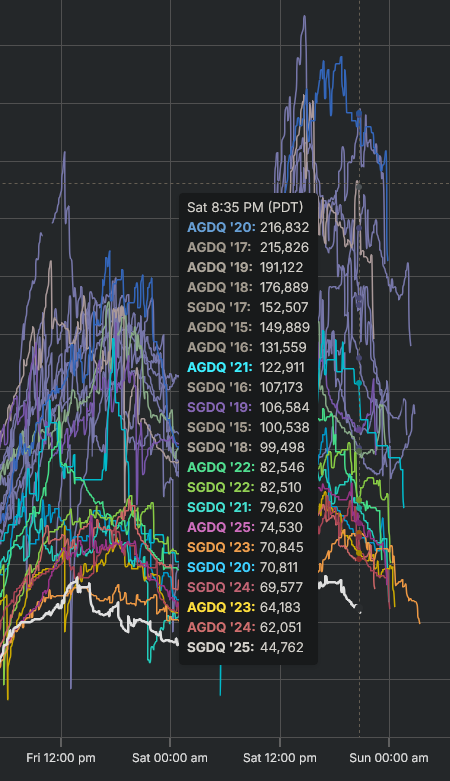
Task: Select the AGDQ '17 tooltip row
Action: tap(248, 247)
